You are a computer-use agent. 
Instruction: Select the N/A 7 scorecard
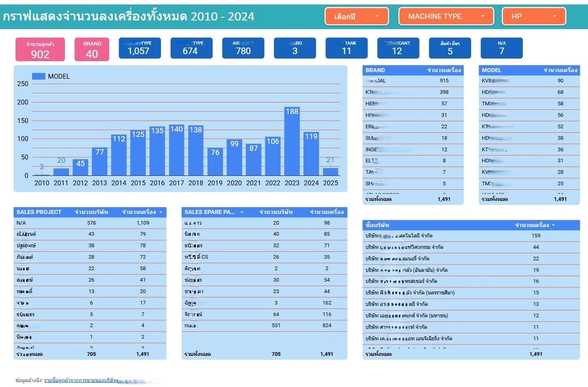[501, 48]
